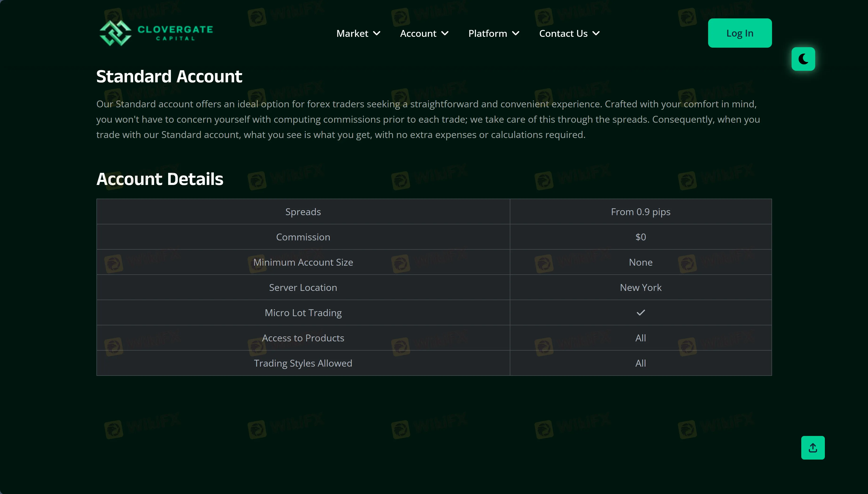This screenshot has height=494, width=868.
Task: Open the Contact Us menu item
Action: 563,33
